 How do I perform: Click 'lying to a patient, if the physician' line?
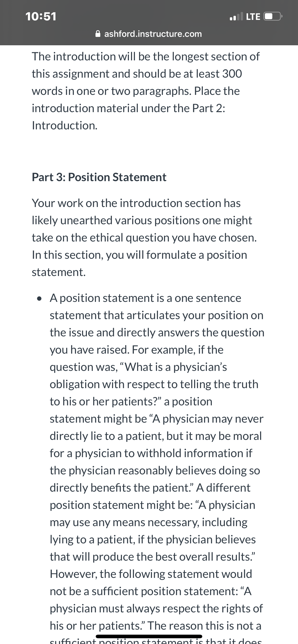pos(153,540)
